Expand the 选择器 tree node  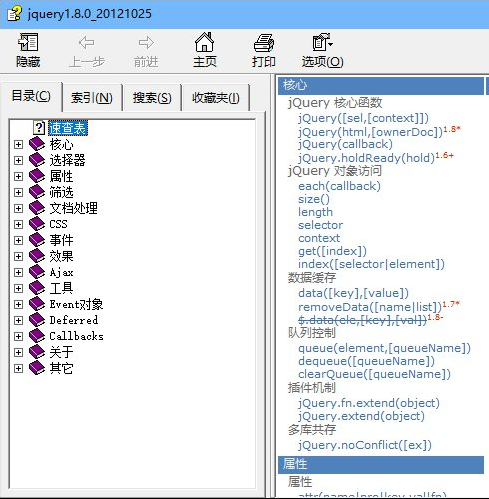pyautogui.click(x=18, y=160)
